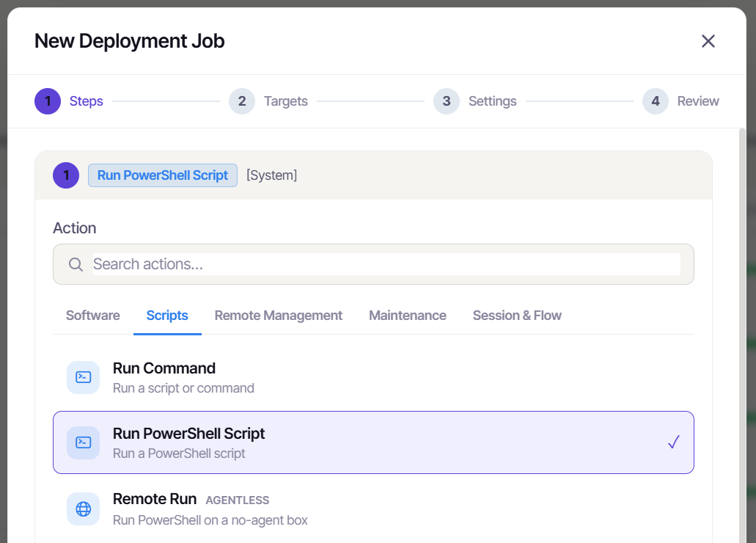
Task: Pick the Remote Run action
Action: [x=374, y=509]
